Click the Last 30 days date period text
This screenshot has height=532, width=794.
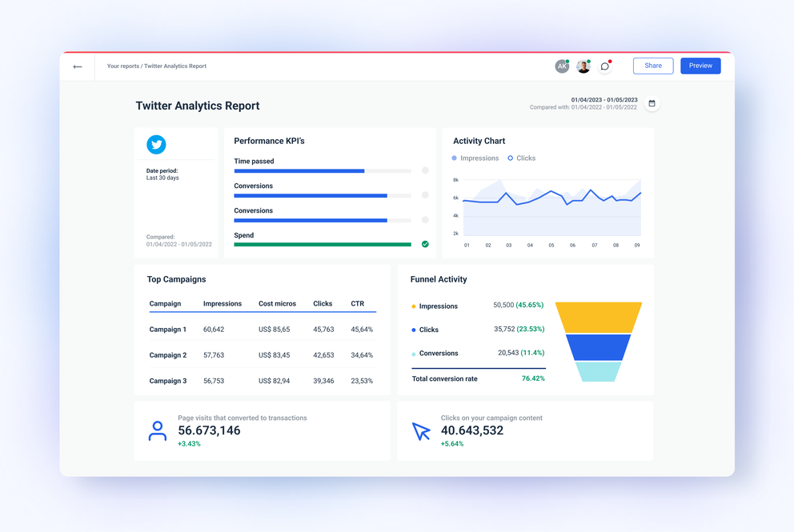coord(162,178)
